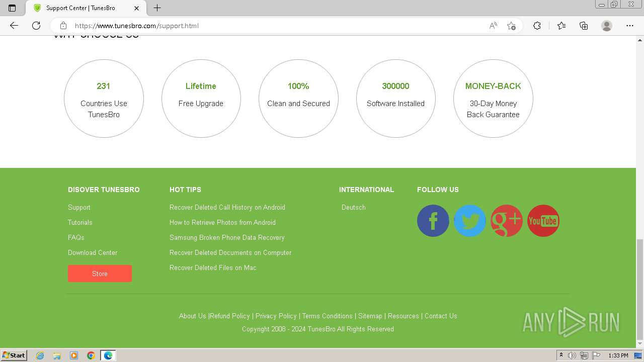Screen dimensions: 644x362
Task: Open Tutorials footer link
Action: point(80,222)
